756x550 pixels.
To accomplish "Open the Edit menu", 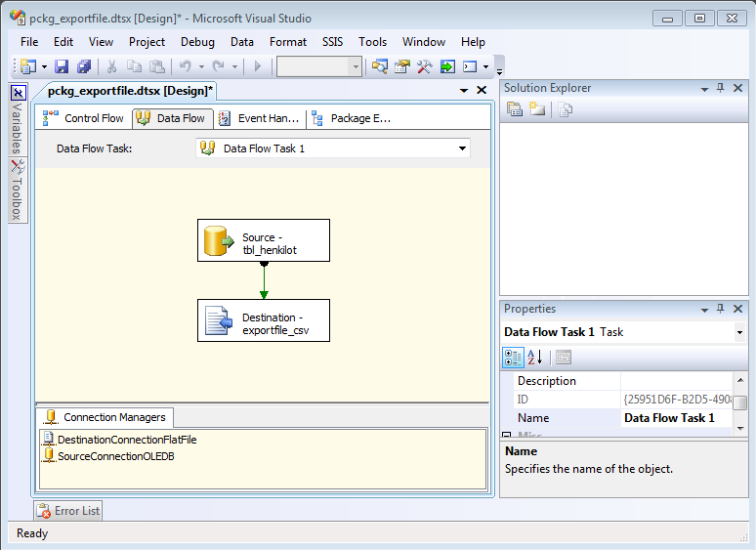I will pyautogui.click(x=63, y=42).
